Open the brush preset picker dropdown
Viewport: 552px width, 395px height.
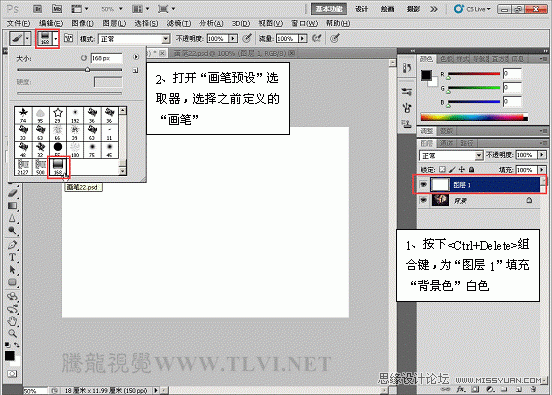coord(56,38)
